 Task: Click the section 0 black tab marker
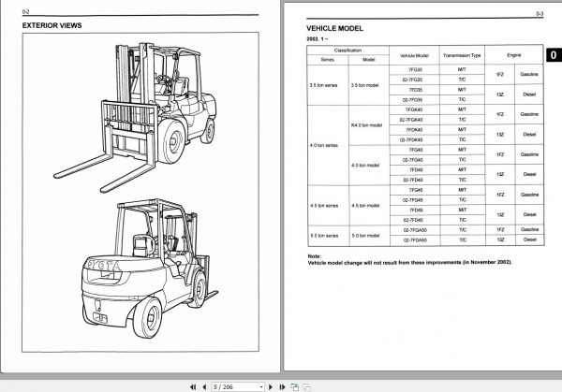[x=554, y=55]
